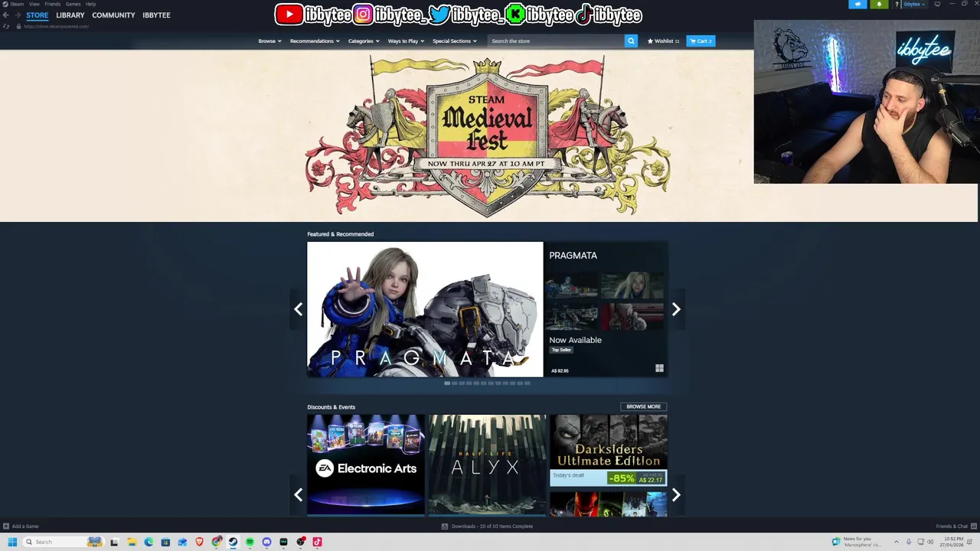Viewport: 980px width, 551px height.
Task: Click the BROWSE MORE button
Action: click(x=643, y=406)
